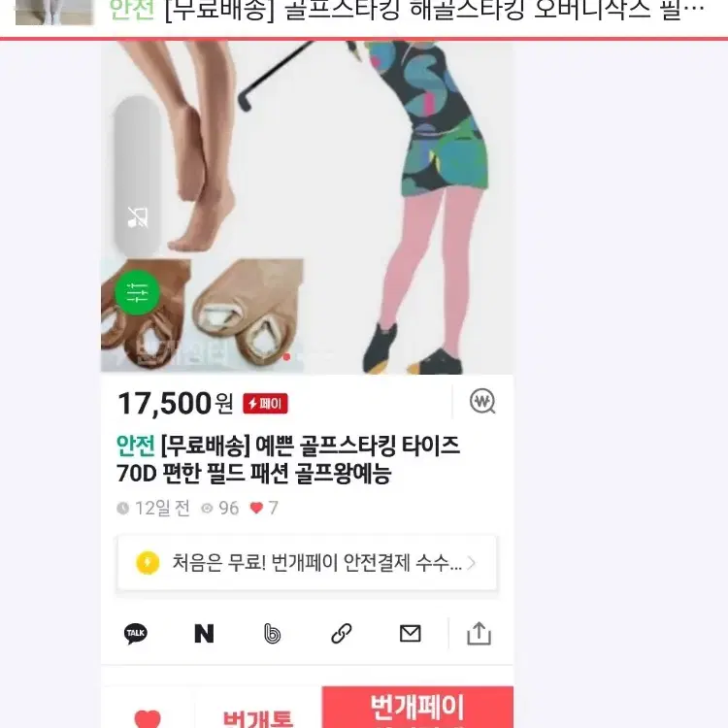Open the golf stocking product image

307,207
